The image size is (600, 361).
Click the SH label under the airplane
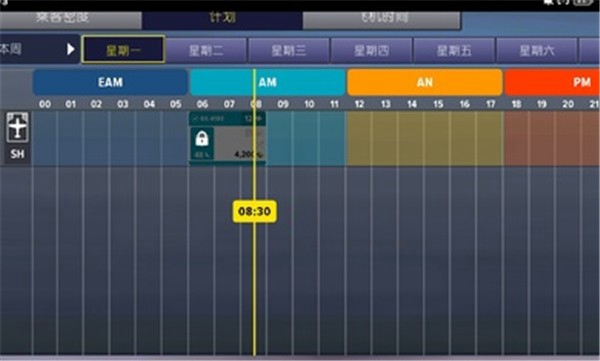pos(17,154)
